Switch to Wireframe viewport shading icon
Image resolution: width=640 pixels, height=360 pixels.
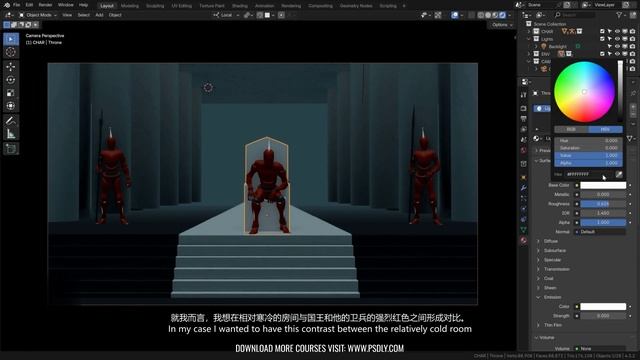point(481,15)
